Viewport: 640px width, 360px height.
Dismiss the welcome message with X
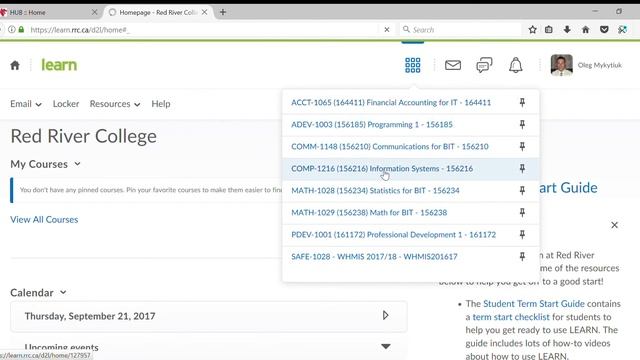pos(614,225)
